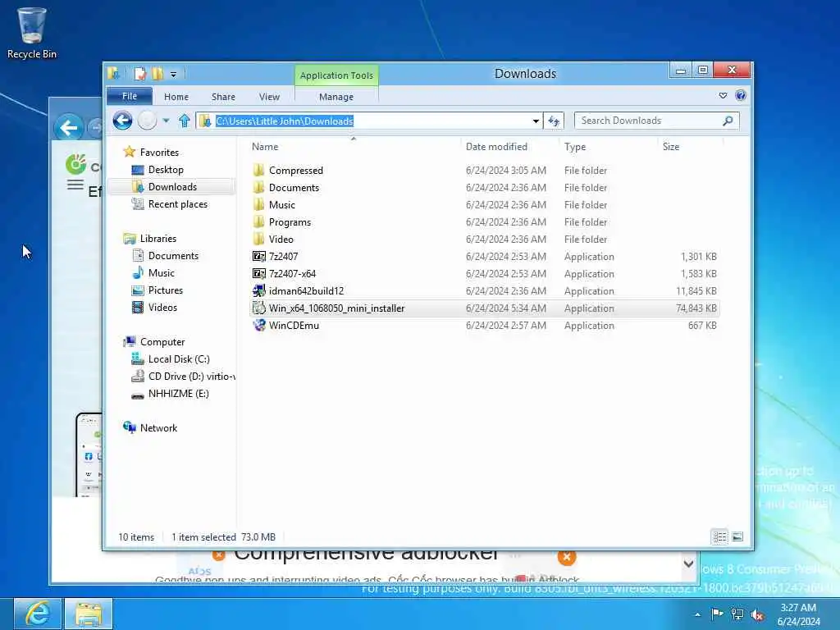Go up one folder level
The width and height of the screenshot is (840, 630).
[185, 121]
